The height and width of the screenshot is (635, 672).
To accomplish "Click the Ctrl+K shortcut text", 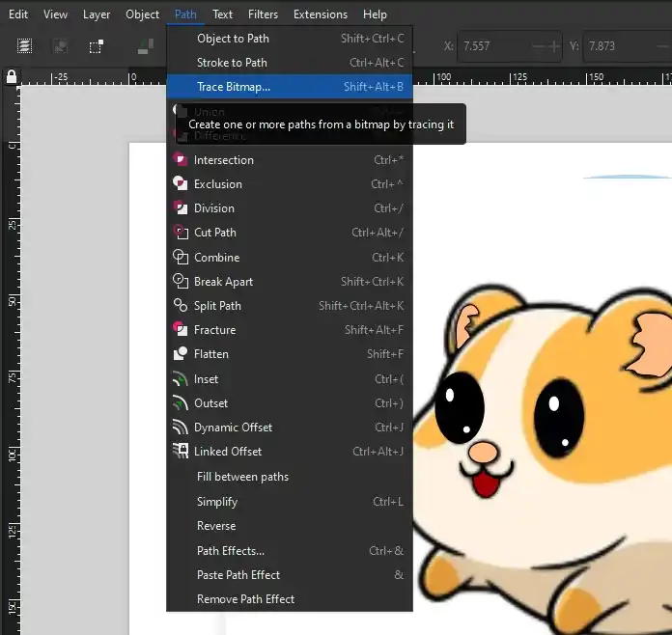I will point(387,257).
